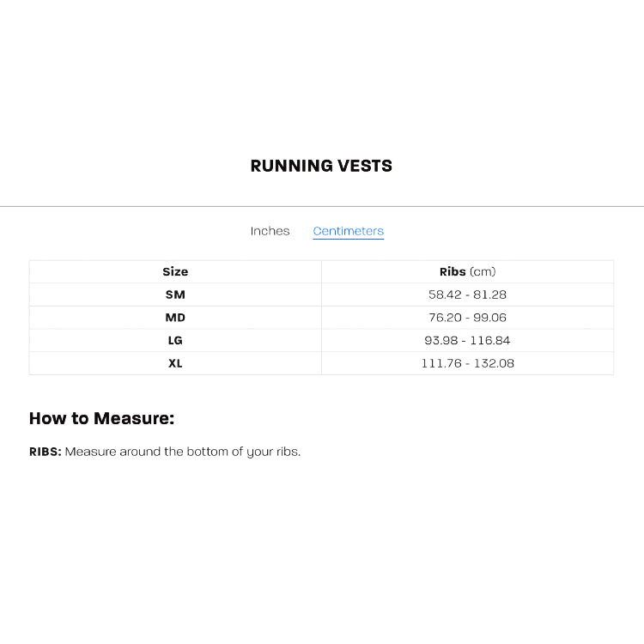Click the blue underline beneath Centimeters
644x644 pixels.
click(x=349, y=238)
